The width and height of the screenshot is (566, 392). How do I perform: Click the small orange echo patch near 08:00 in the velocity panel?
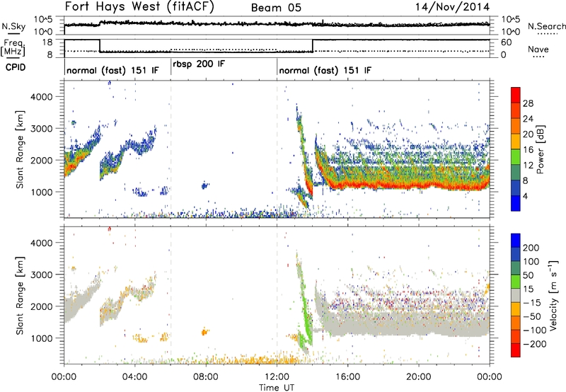[204, 331]
